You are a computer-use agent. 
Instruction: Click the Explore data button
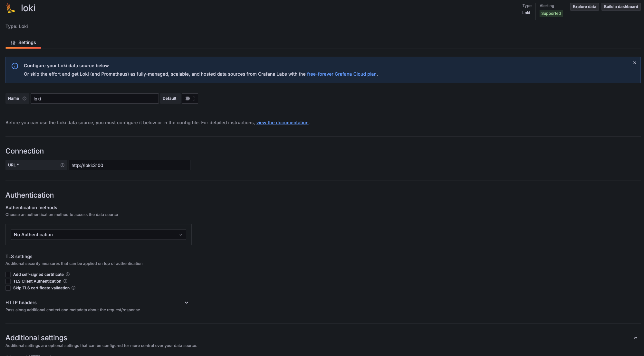(584, 7)
